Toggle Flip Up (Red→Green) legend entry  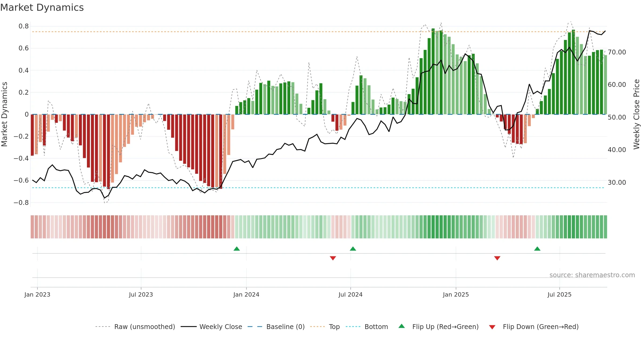click(x=438, y=327)
